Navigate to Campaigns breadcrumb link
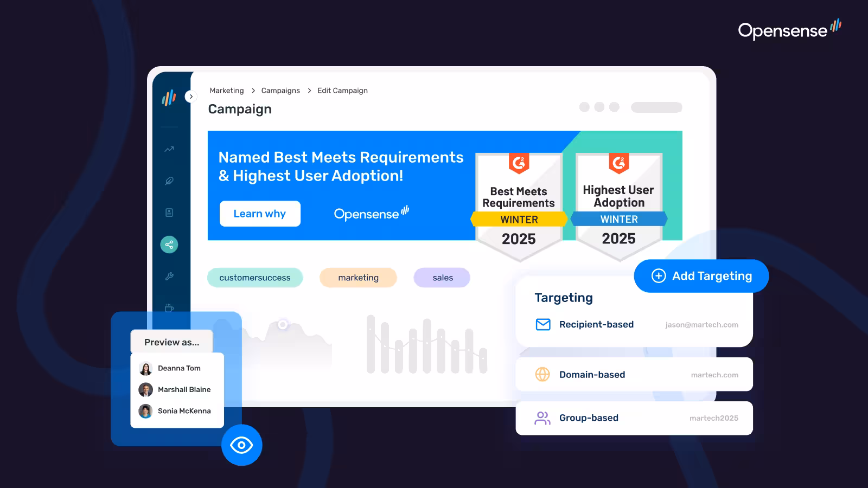Viewport: 868px width, 488px height. tap(280, 91)
